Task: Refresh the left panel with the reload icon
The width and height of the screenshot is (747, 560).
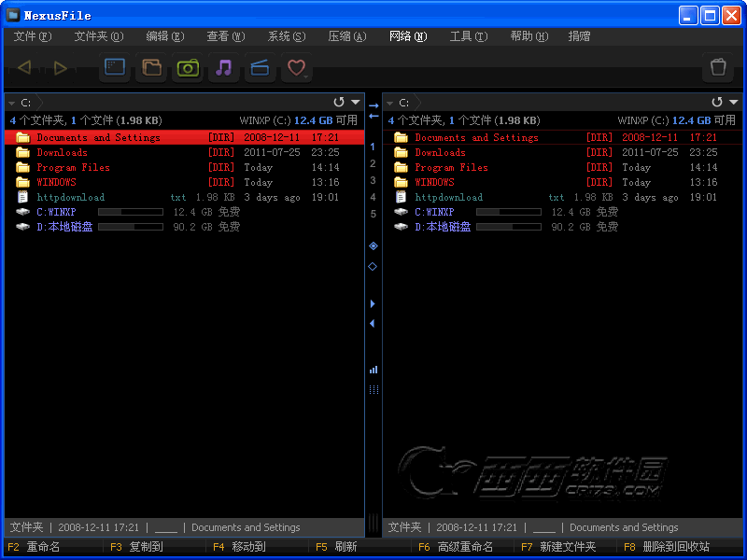Action: click(339, 102)
